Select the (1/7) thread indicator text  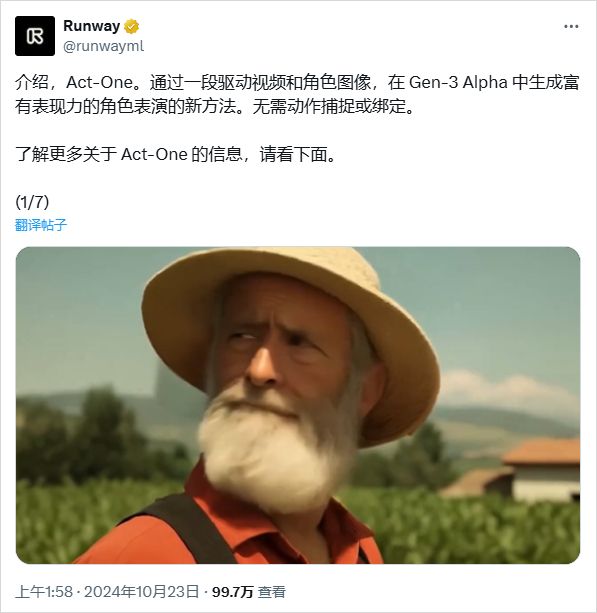pyautogui.click(x=32, y=202)
